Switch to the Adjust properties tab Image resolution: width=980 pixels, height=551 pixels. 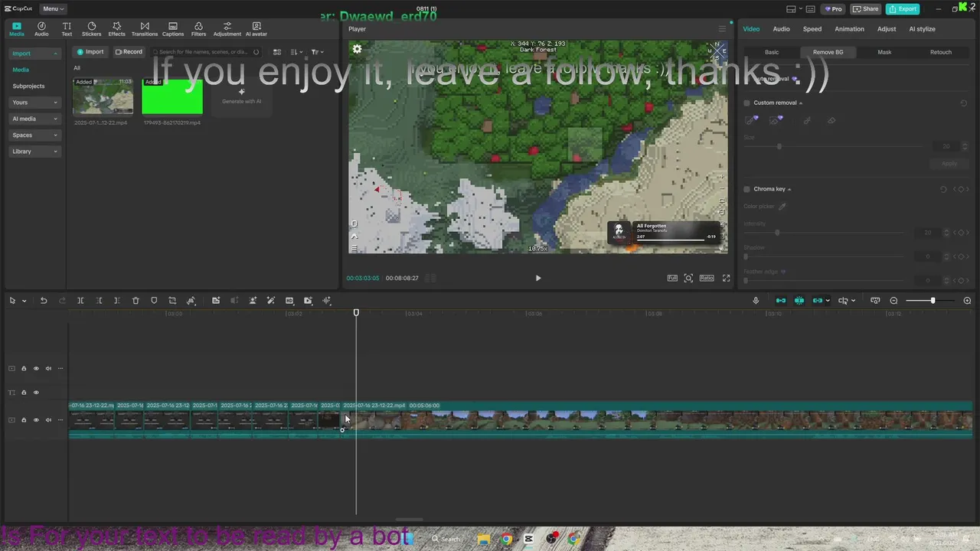887,29
